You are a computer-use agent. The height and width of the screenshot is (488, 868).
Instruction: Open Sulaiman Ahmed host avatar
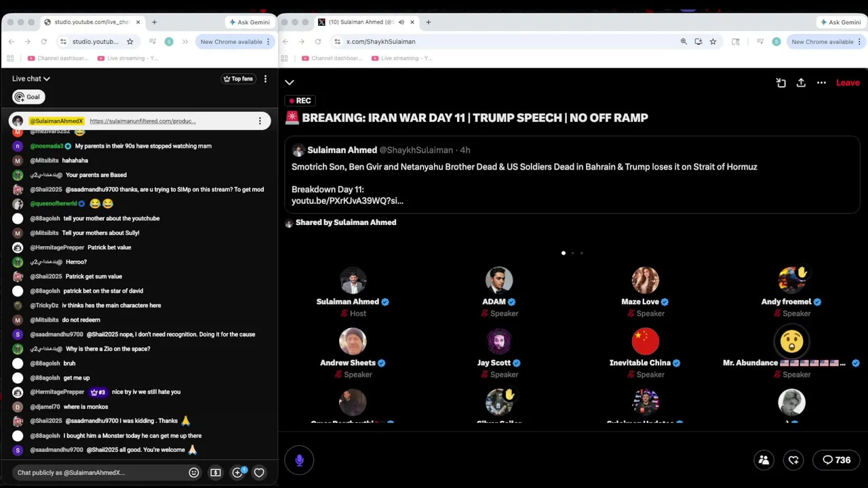[x=353, y=280]
